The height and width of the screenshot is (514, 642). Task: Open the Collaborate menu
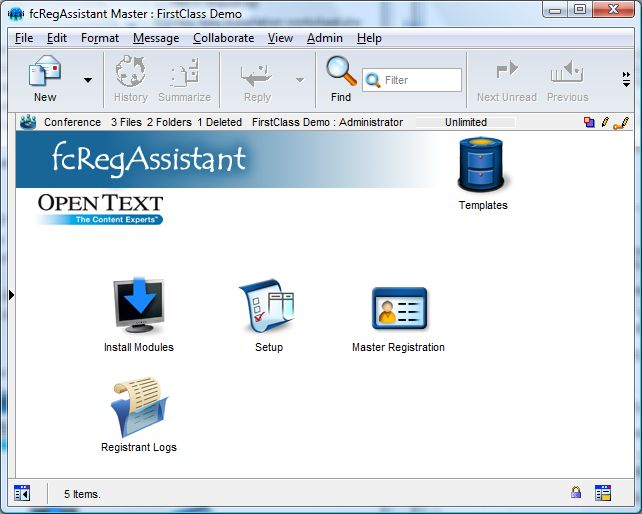[x=223, y=38]
